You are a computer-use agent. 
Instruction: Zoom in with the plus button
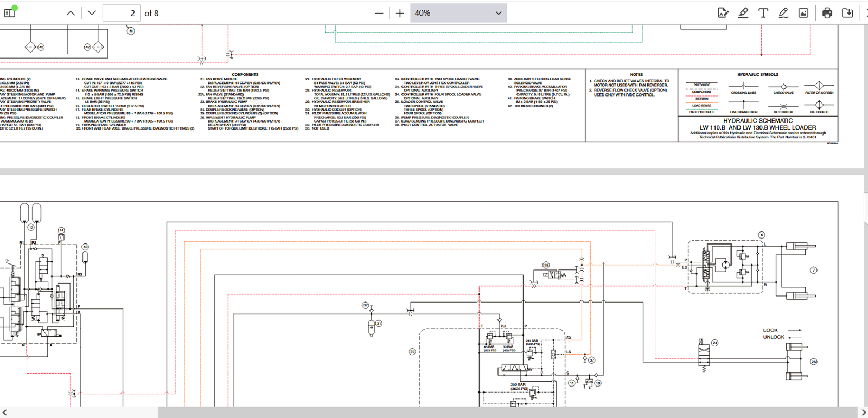coord(400,13)
